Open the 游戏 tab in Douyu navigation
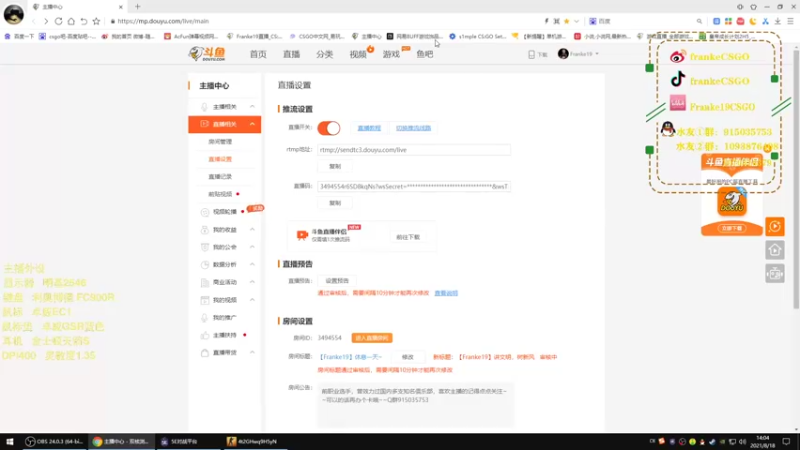Viewport: 800px width, 450px height. click(x=391, y=54)
